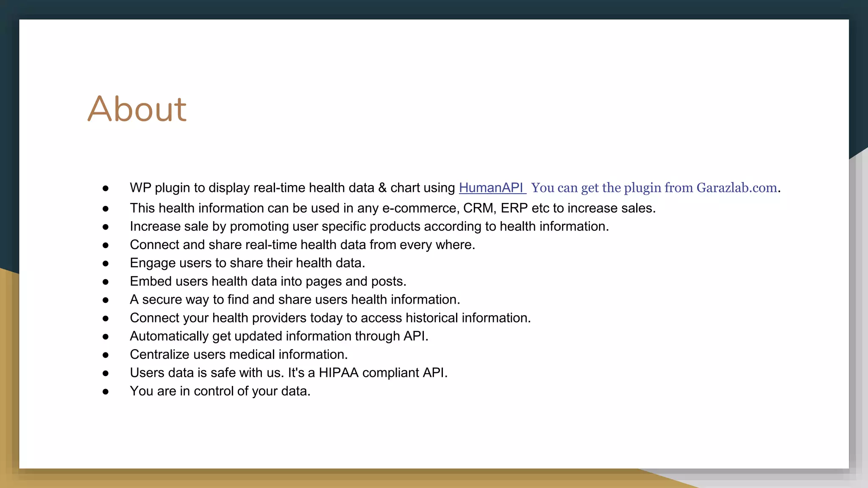Open the HumanAPI hyperlink
This screenshot has height=488, width=868.
(492, 188)
